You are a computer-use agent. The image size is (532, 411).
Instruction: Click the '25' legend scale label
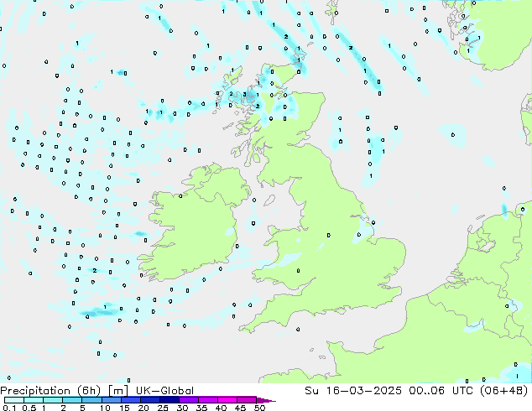tap(163, 408)
